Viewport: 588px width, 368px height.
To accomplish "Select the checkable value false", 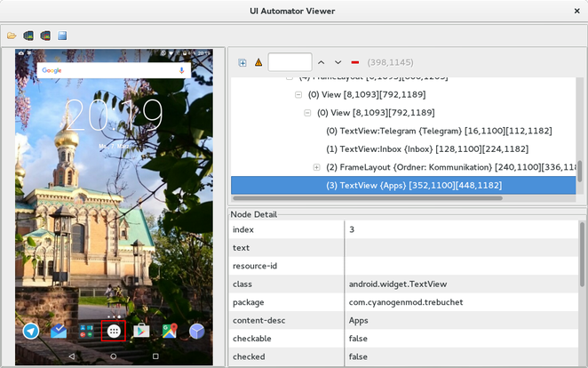I will pos(358,339).
